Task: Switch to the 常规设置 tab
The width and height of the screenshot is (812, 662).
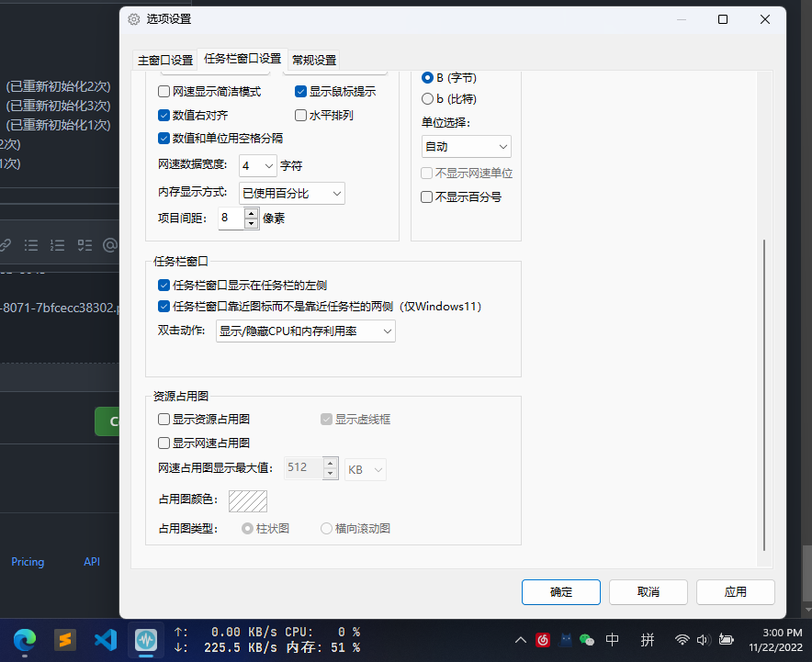Action: click(x=312, y=59)
